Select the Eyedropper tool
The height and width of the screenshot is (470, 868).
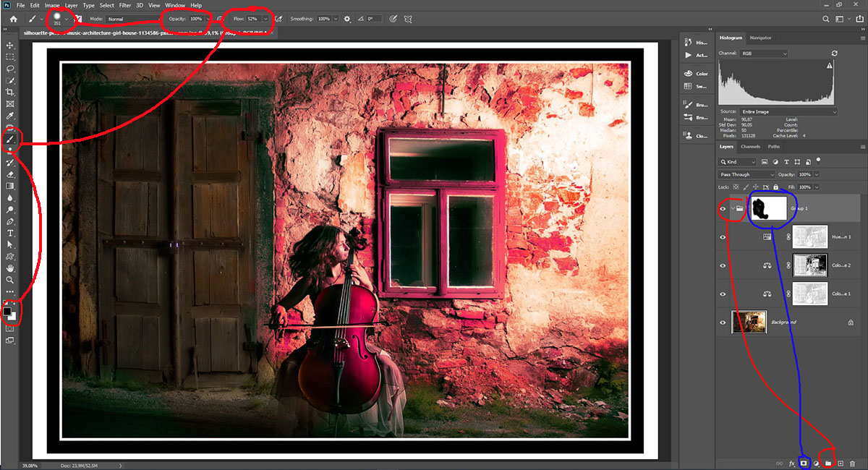click(10, 116)
